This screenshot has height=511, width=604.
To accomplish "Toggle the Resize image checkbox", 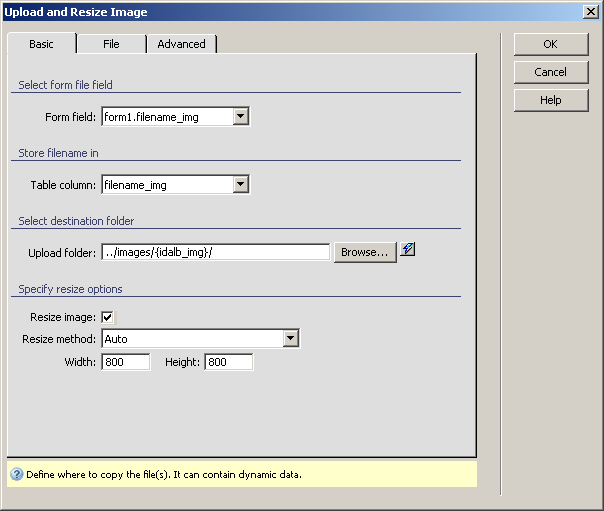I will 108,318.
